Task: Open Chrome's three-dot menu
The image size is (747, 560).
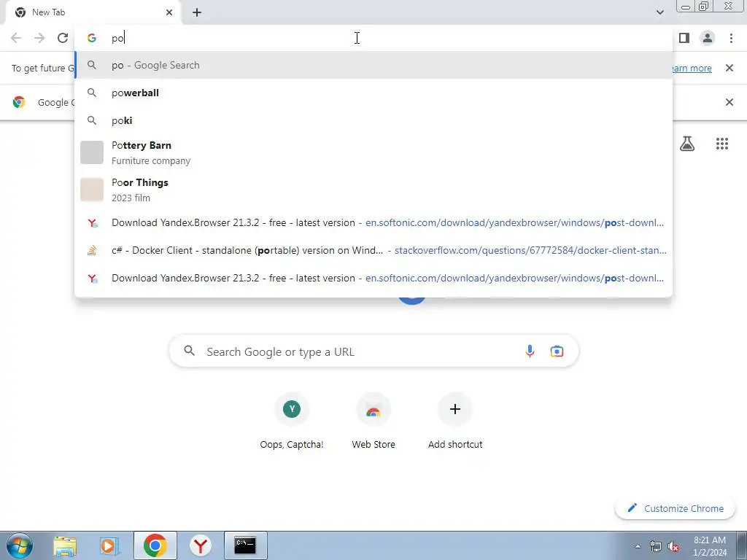Action: (x=731, y=38)
